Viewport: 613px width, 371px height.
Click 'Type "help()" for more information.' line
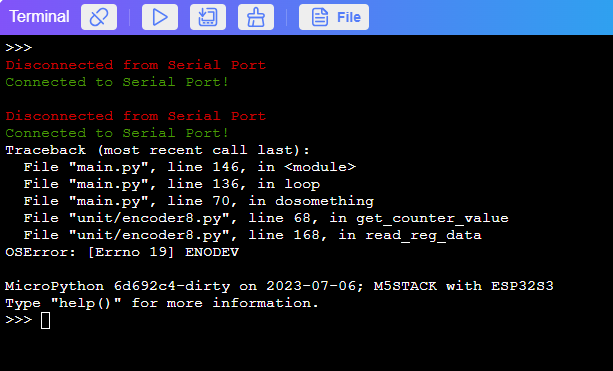[x=162, y=303]
